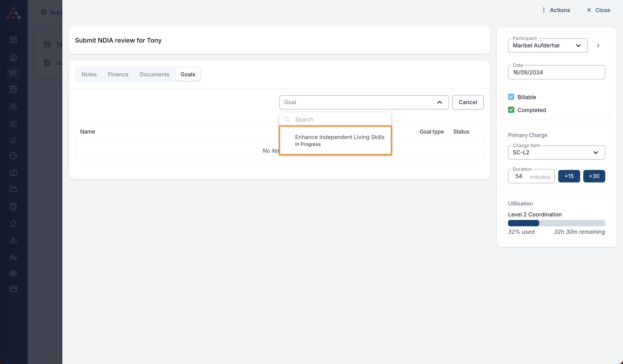Click the Utilisation heading
Image resolution: width=623 pixels, height=364 pixels.
tap(520, 203)
